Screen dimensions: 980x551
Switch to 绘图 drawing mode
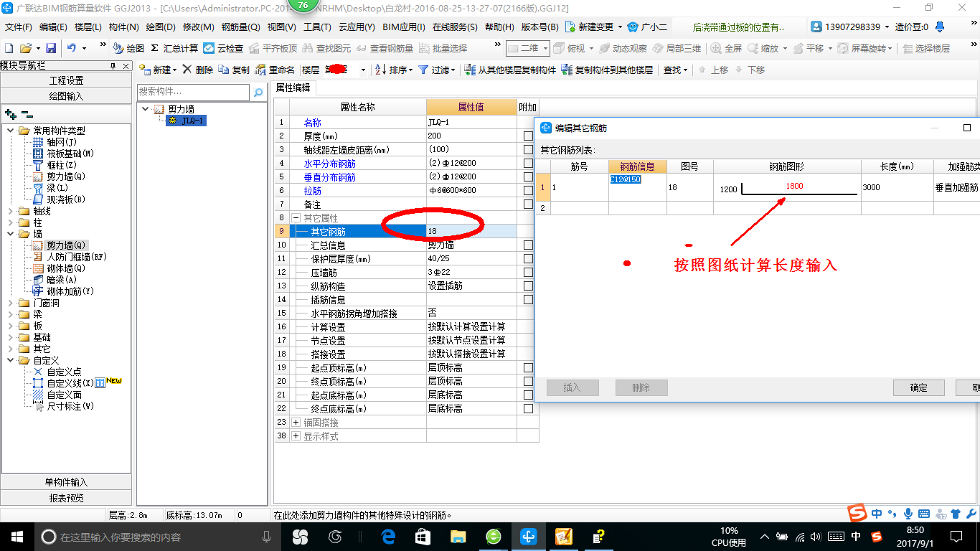coord(128,48)
